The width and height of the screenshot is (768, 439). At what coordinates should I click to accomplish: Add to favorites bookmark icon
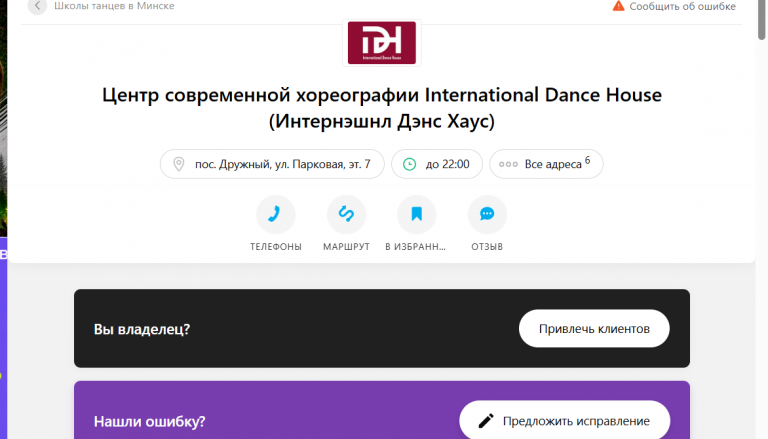416,214
